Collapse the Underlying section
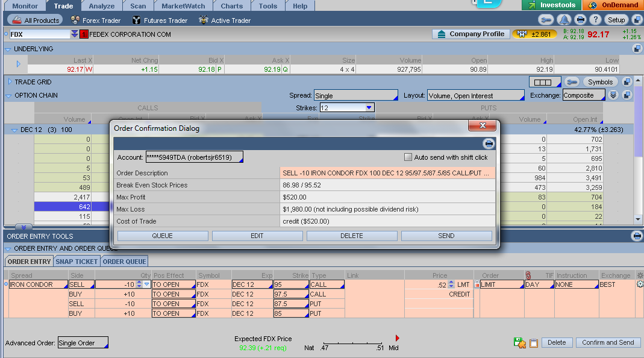 pyautogui.click(x=8, y=49)
